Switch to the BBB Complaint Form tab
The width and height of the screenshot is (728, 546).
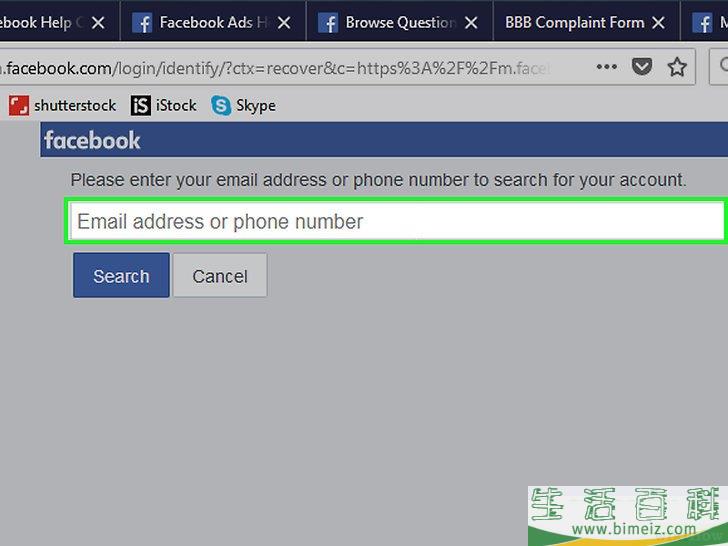point(586,22)
